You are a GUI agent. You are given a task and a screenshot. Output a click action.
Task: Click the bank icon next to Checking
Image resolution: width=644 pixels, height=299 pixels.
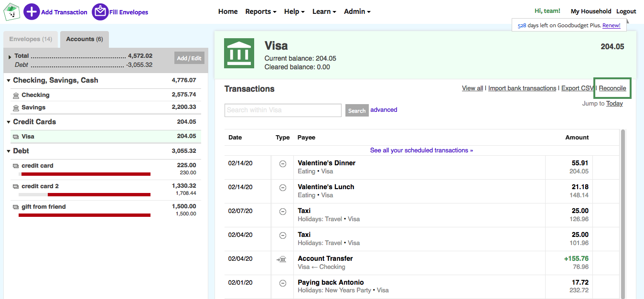[16, 96]
